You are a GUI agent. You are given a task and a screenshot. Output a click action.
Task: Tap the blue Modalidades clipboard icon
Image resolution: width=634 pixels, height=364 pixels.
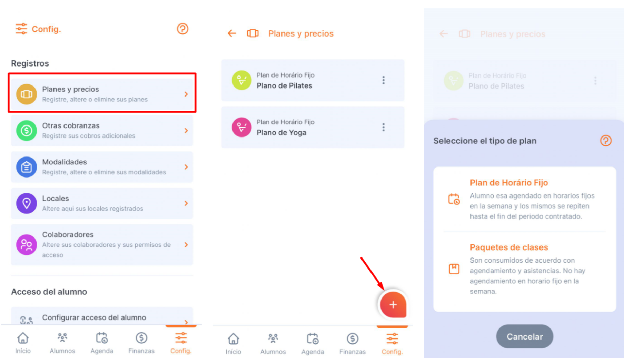pos(27,167)
